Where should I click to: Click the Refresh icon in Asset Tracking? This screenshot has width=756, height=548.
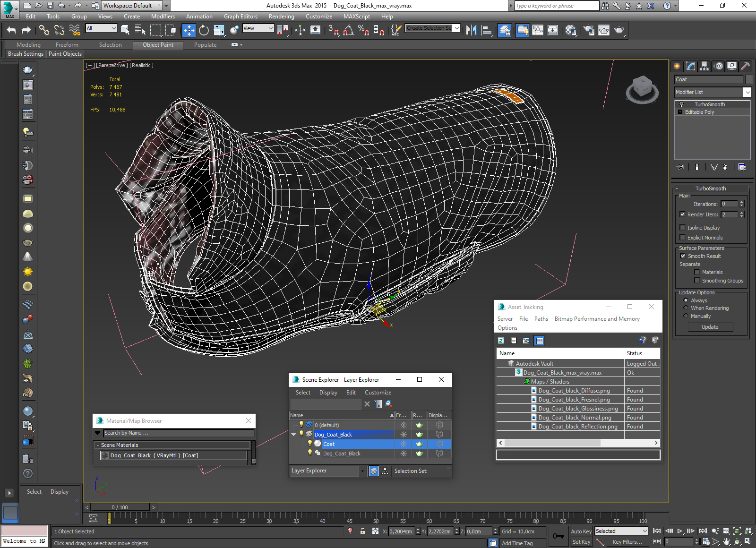click(x=501, y=341)
